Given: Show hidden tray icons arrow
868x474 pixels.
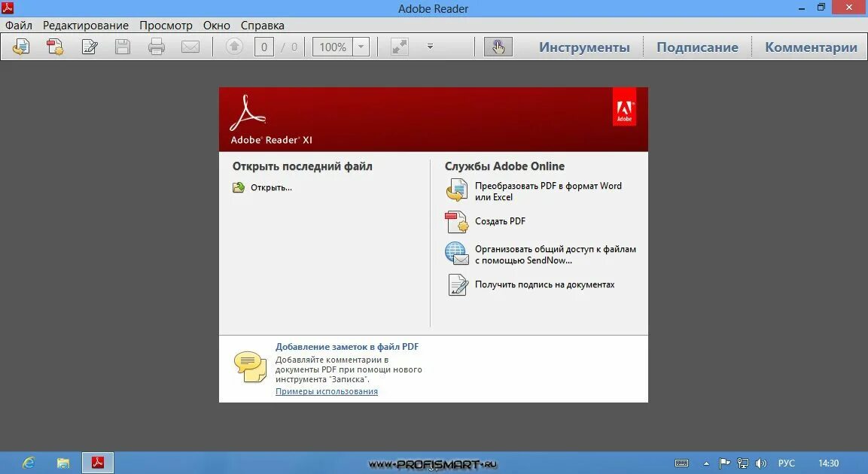Looking at the screenshot, I should pos(706,463).
